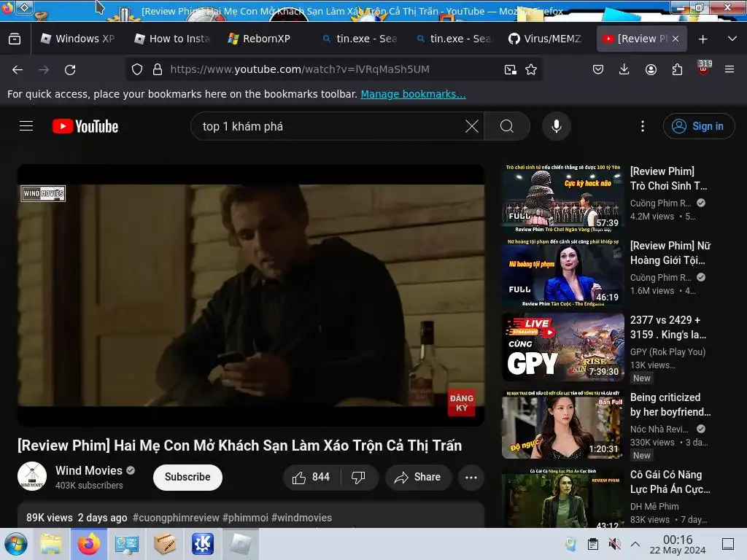Open the Firefox View icon

pos(15,39)
